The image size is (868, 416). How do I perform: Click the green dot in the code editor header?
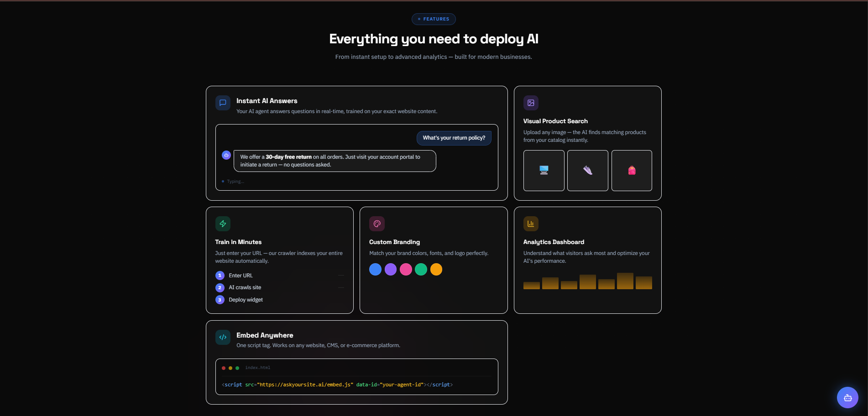237,368
